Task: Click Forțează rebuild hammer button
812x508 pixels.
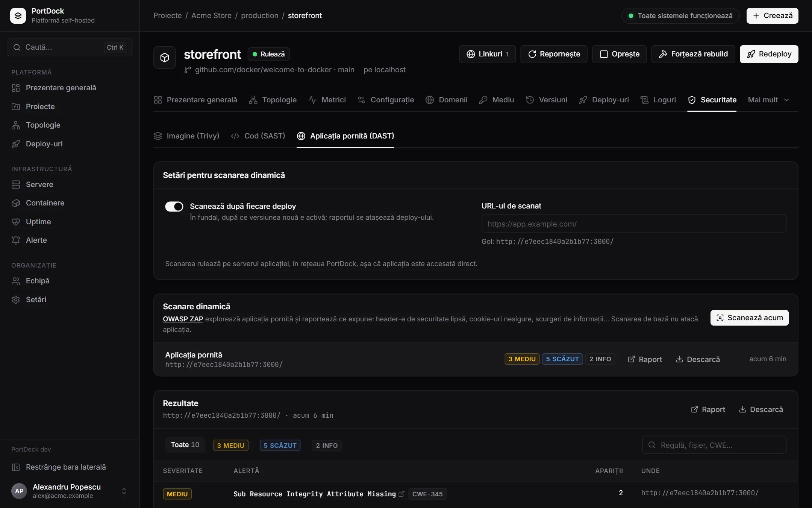Action: click(x=693, y=54)
